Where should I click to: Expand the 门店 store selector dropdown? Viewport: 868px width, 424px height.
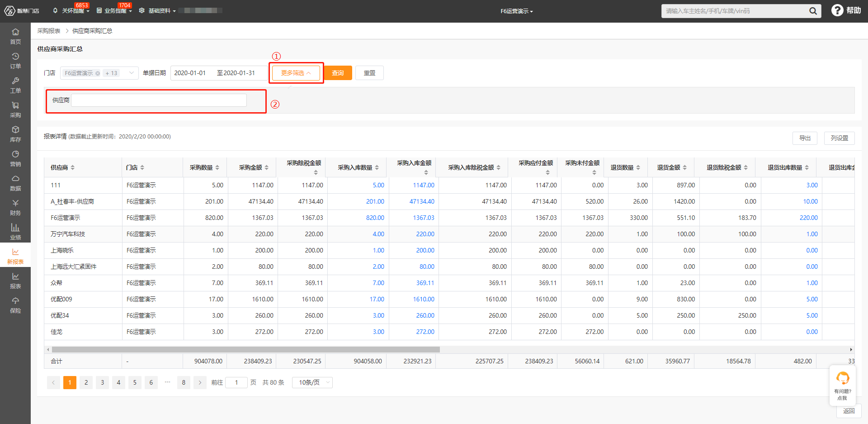pyautogui.click(x=132, y=73)
